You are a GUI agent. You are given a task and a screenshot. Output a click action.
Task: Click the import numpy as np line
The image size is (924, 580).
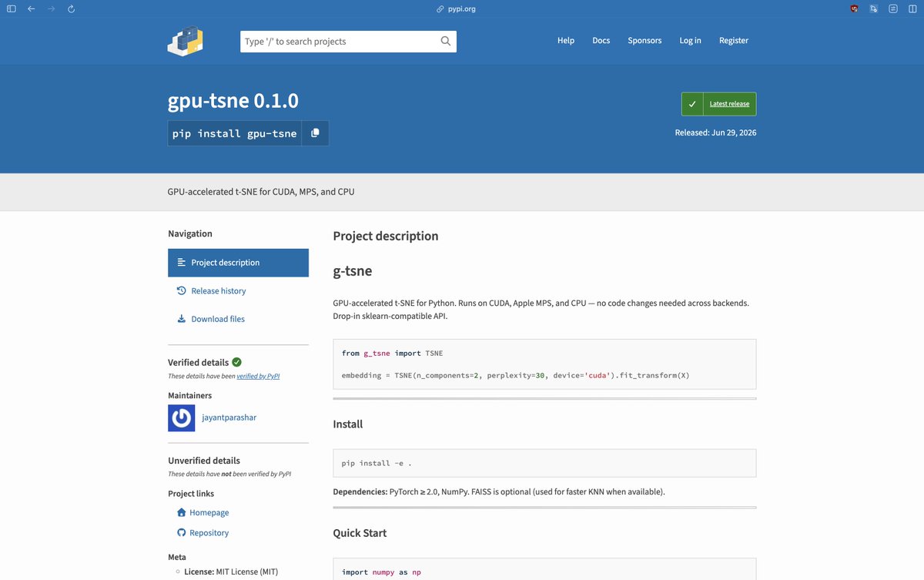coord(381,572)
